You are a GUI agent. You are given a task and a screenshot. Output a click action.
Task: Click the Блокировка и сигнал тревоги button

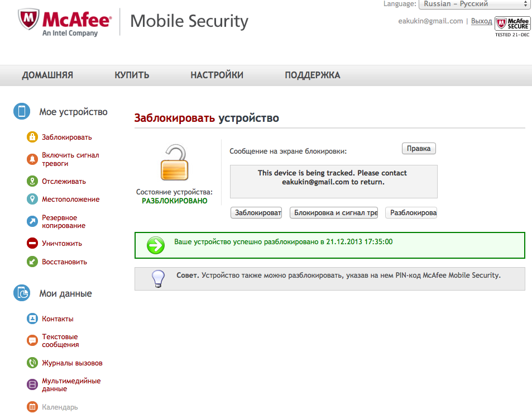point(333,212)
